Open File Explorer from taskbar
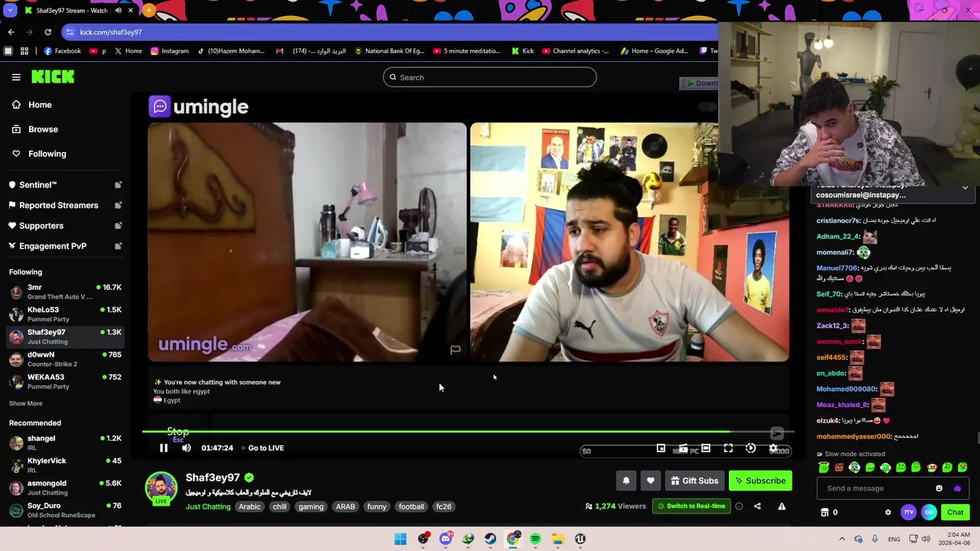Image resolution: width=980 pixels, height=551 pixels. (557, 539)
